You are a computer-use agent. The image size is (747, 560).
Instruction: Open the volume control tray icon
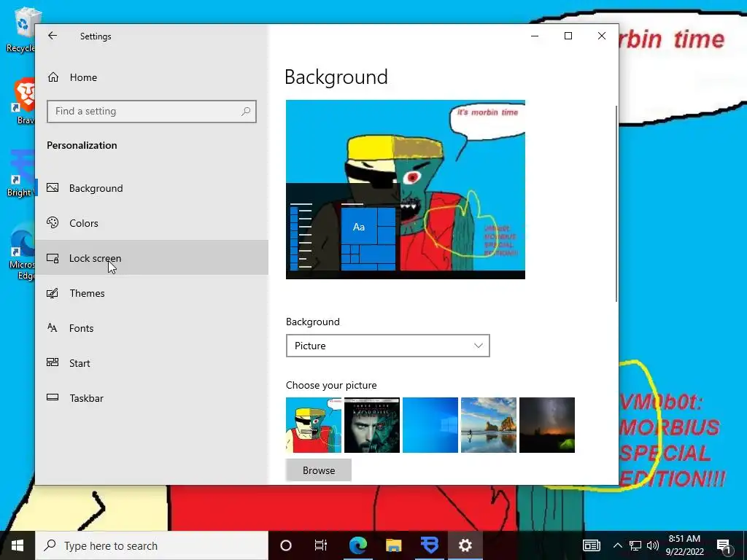(653, 545)
